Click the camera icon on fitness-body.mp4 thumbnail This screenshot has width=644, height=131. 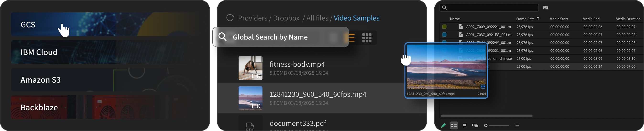tap(256, 76)
